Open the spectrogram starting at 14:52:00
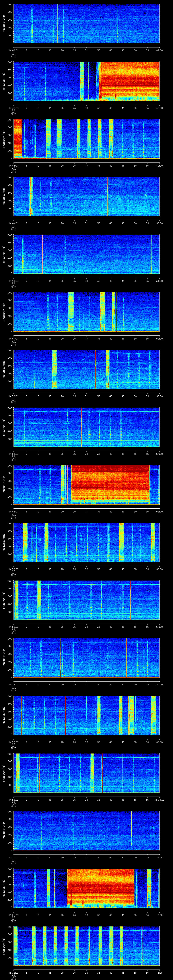 pyautogui.click(x=86, y=369)
